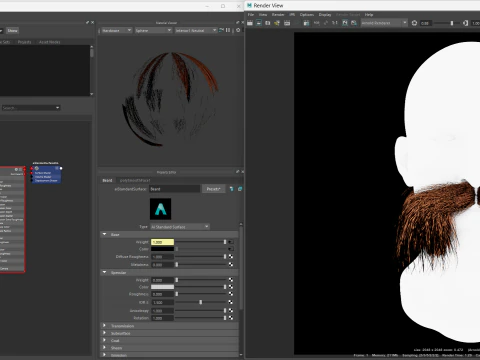Image resolution: width=480 pixels, height=360 pixels.
Task: Open IPR menu in Render View
Action: [x=292, y=15]
